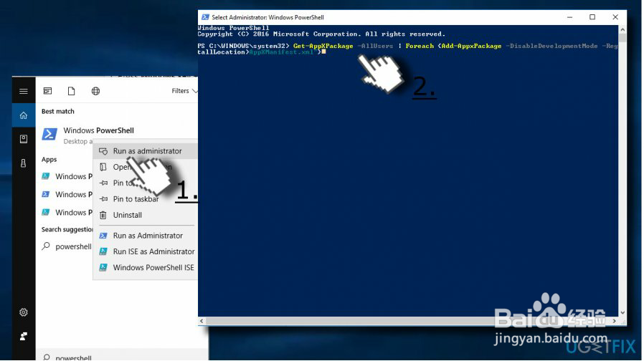Image resolution: width=644 pixels, height=361 pixels.
Task: Filter search results by Documents
Action: tap(72, 91)
